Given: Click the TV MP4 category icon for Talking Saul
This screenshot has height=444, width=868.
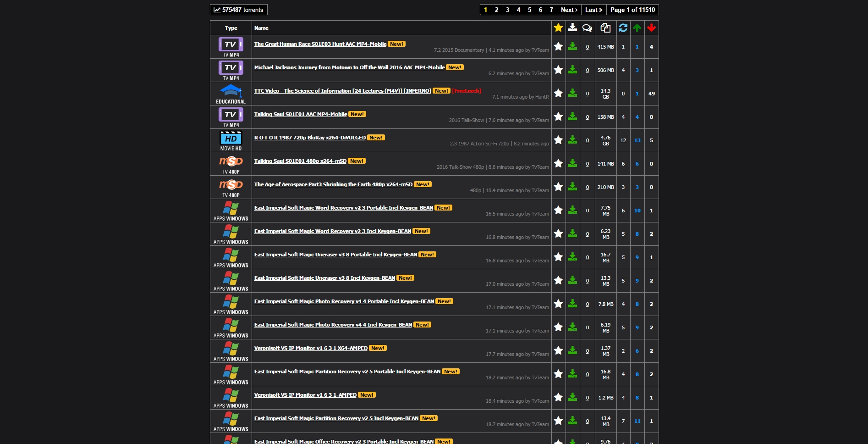Looking at the screenshot, I should coord(231,115).
